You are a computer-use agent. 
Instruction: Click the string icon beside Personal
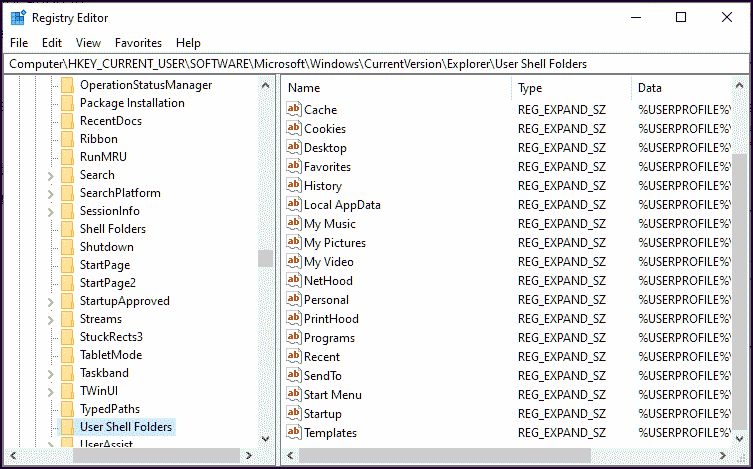[x=293, y=300]
